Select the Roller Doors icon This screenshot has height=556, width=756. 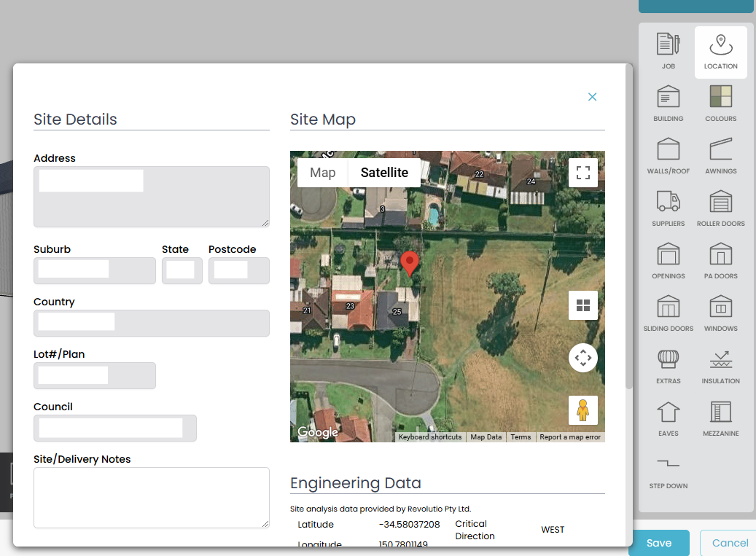click(720, 209)
